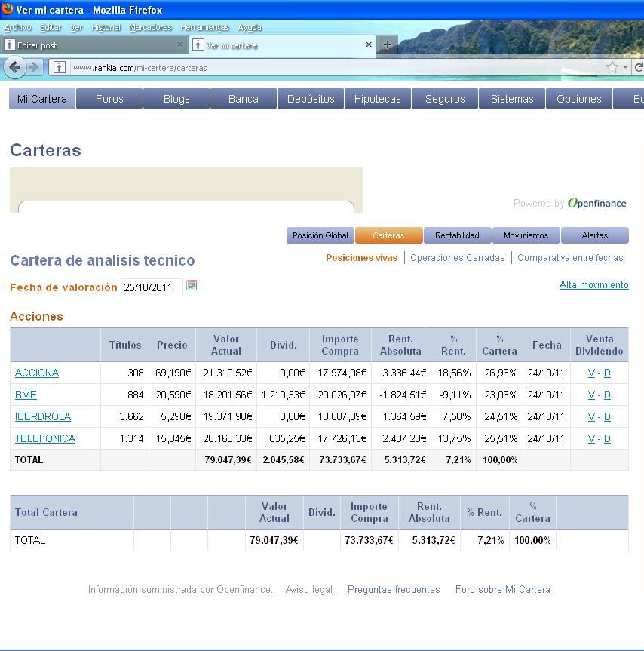Click the BME dividend 1.210,33€

click(283, 395)
